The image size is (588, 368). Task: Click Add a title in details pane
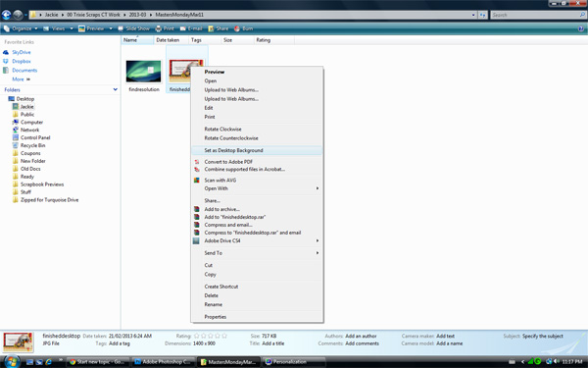(273, 343)
